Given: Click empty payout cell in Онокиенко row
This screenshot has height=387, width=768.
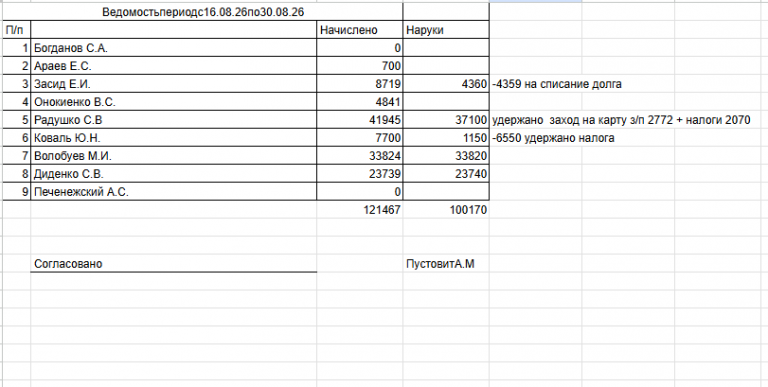Looking at the screenshot, I should click(446, 102).
